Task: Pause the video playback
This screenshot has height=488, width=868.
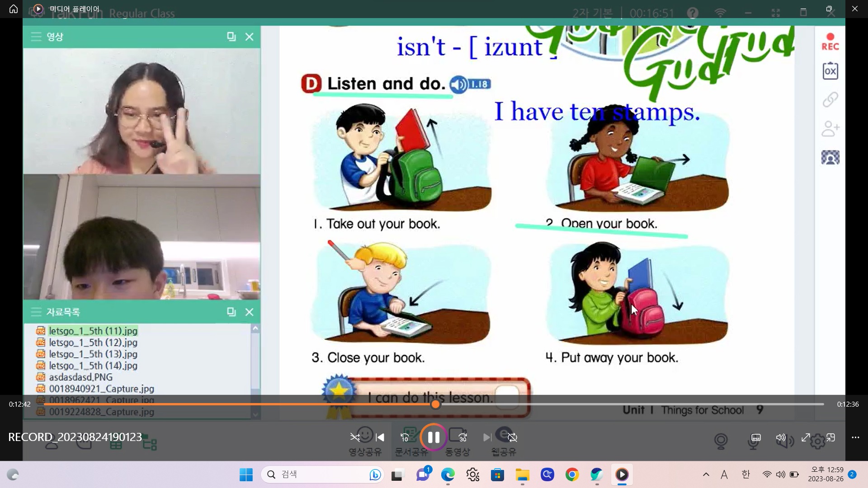Action: click(x=433, y=437)
